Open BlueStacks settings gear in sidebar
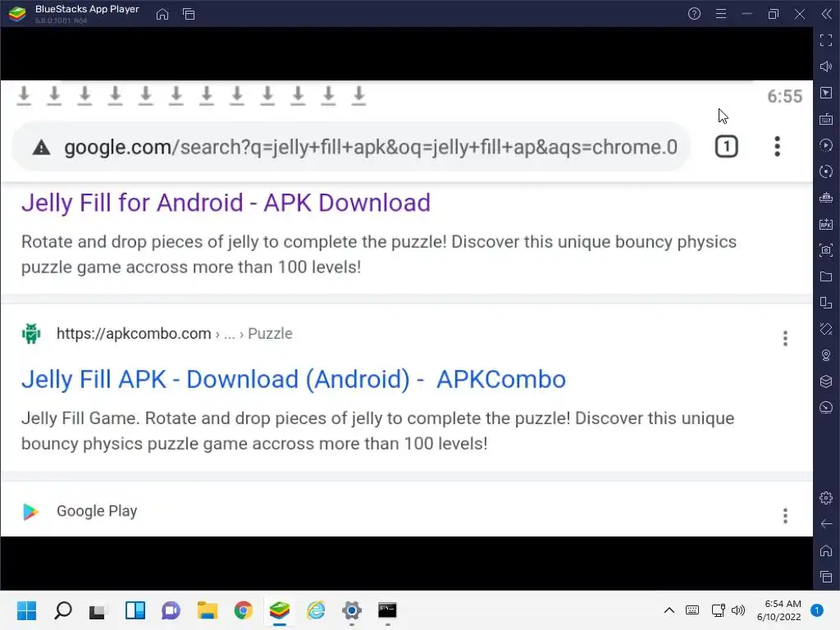 pos(826,498)
